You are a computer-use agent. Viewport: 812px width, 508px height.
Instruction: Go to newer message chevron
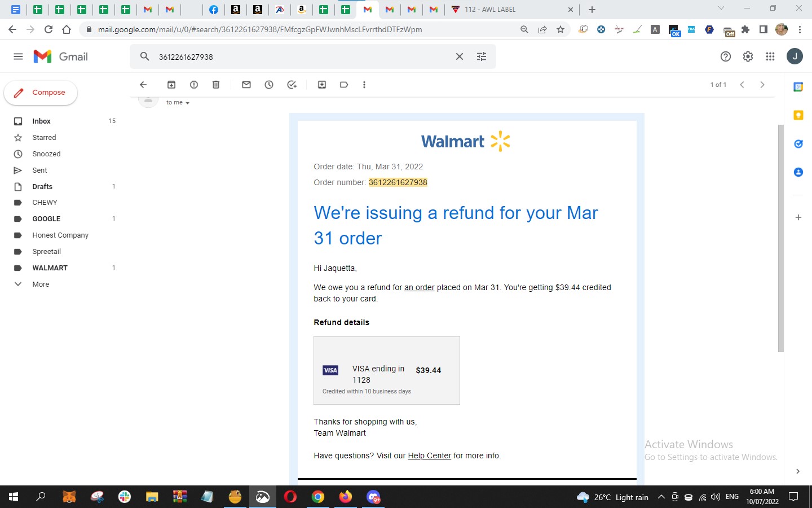(x=742, y=85)
